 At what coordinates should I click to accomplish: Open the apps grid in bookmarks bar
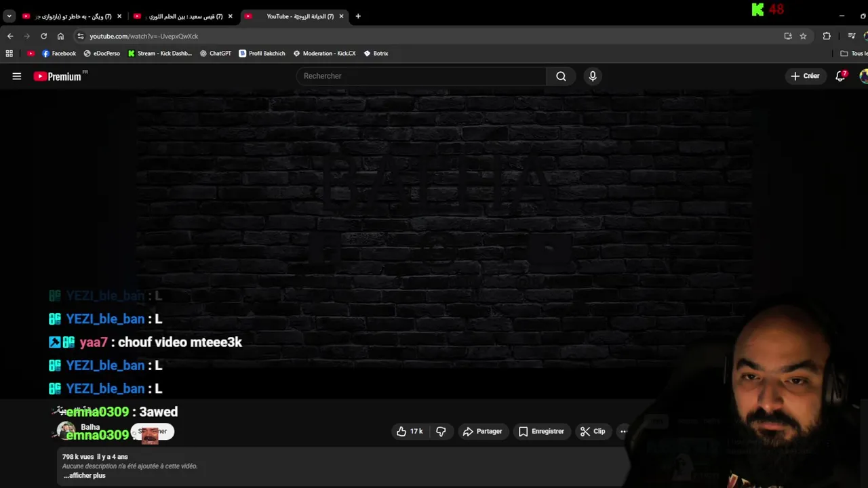9,54
